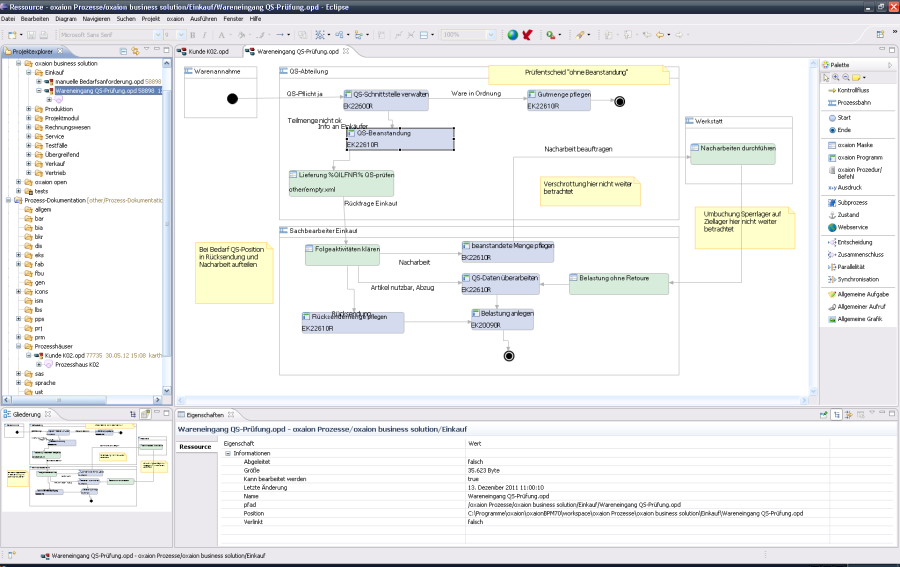The height and width of the screenshot is (567, 900).
Task: Collapse all in Projektexplorer toolbar
Action: [x=123, y=51]
